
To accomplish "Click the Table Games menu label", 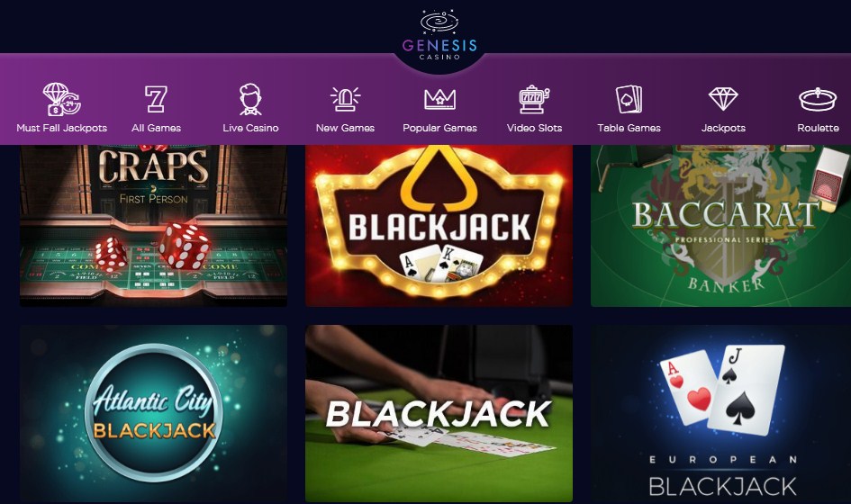I will (x=629, y=128).
